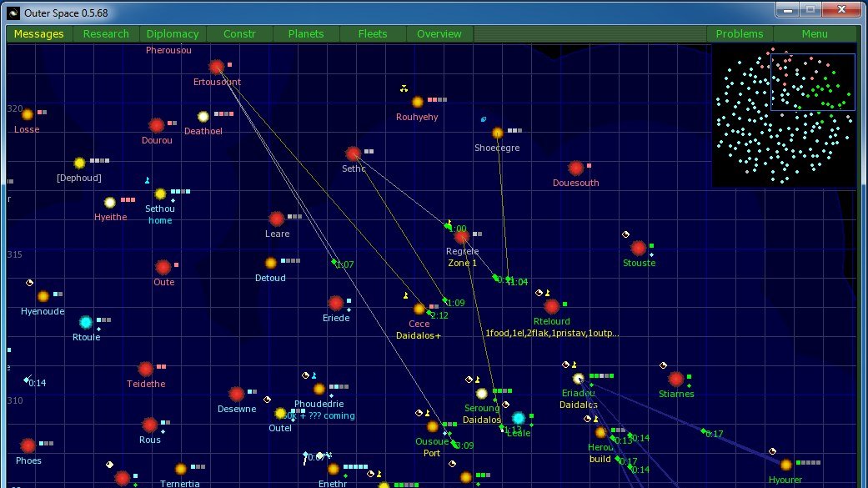
Task: Select the fleet marker labeled 0:07
Action: point(334,262)
